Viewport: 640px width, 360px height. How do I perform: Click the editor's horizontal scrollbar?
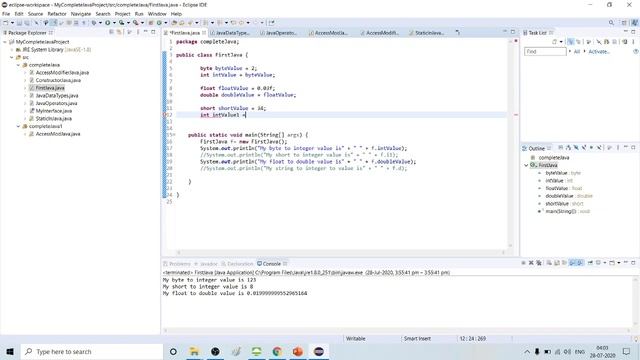click(x=340, y=252)
